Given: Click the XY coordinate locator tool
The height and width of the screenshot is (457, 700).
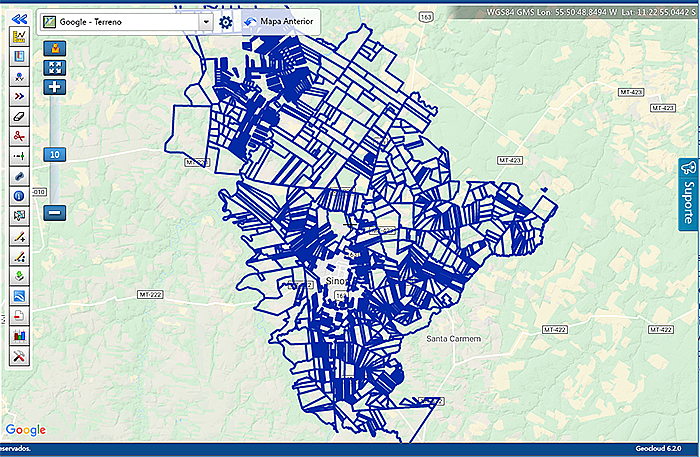Looking at the screenshot, I should point(19,76).
